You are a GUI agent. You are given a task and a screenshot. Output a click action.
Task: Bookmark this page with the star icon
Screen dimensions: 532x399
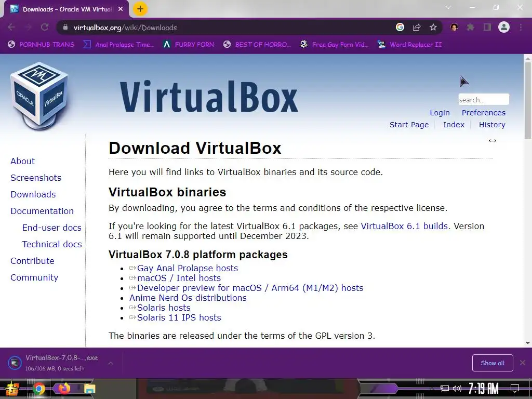433,28
